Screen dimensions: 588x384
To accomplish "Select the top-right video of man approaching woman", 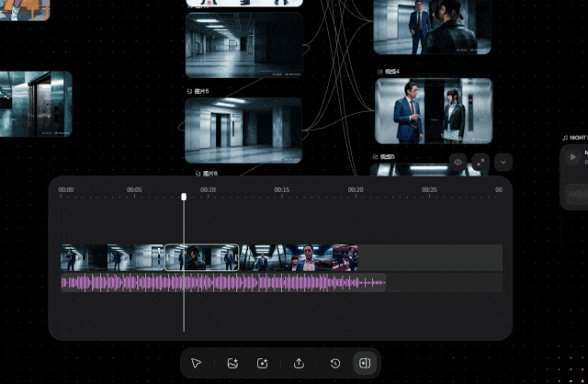I will point(433,27).
